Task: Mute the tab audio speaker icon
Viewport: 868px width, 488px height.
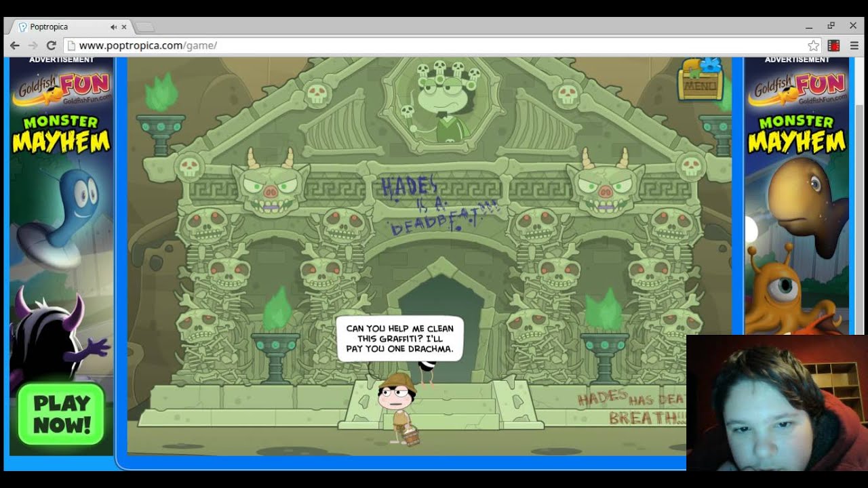Action: point(114,27)
